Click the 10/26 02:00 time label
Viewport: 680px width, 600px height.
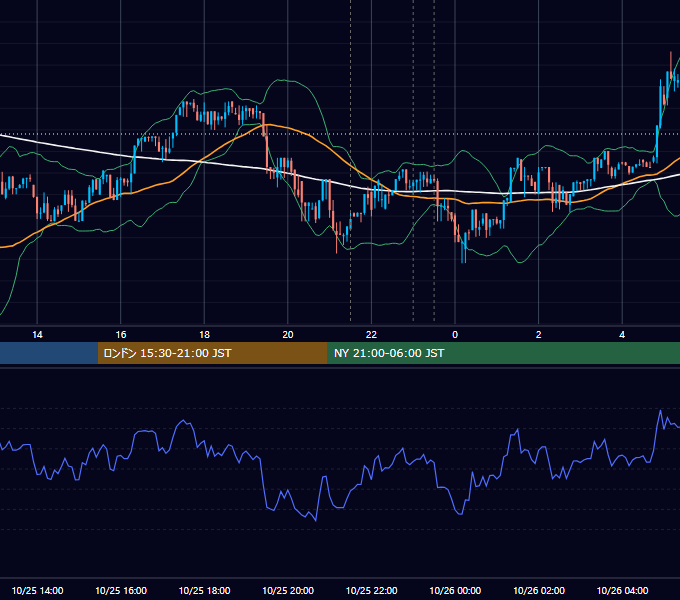click(539, 590)
